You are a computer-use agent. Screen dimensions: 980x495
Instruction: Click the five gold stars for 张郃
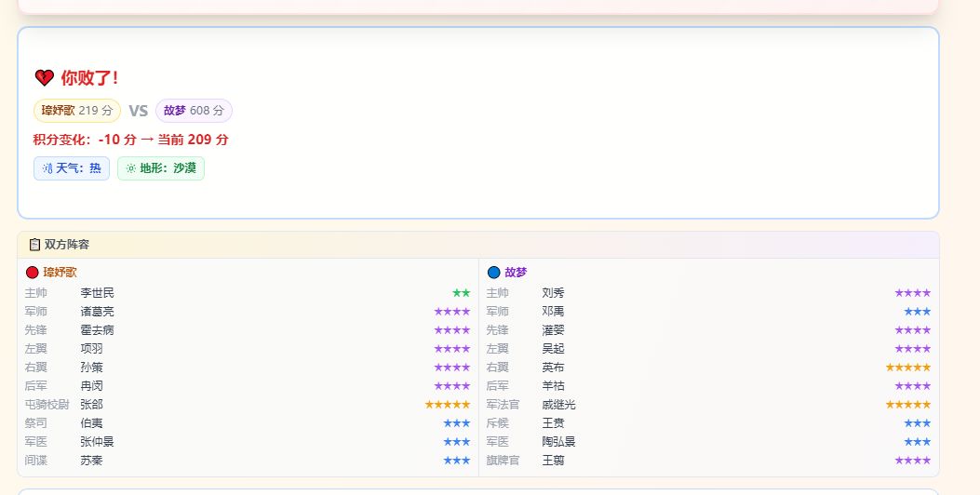[x=448, y=405]
